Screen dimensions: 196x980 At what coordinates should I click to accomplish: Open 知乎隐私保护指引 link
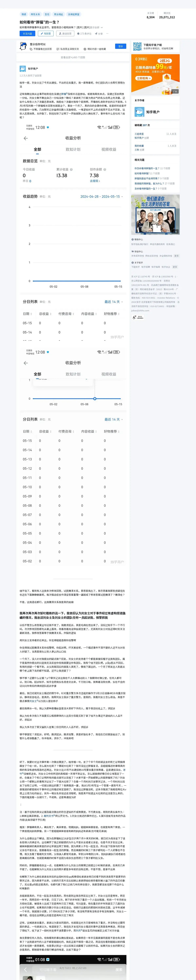[x=140, y=244]
